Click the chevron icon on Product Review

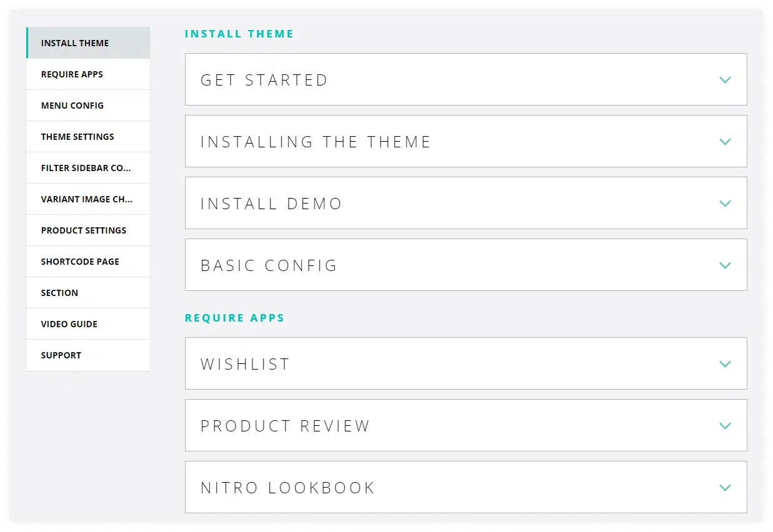(x=725, y=426)
